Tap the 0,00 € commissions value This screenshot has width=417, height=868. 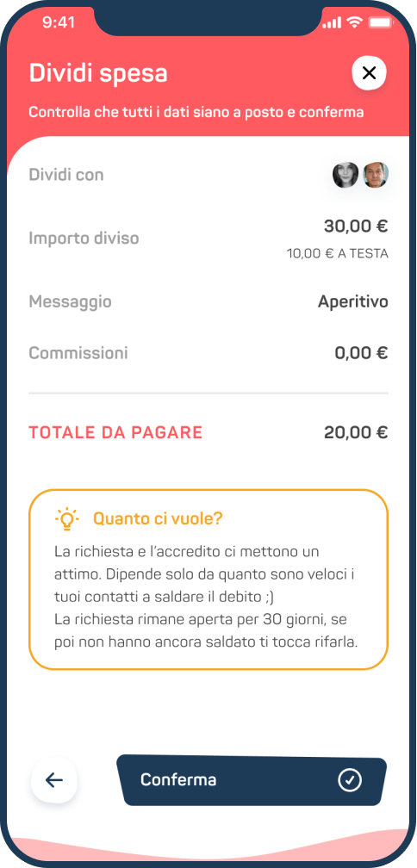click(361, 353)
